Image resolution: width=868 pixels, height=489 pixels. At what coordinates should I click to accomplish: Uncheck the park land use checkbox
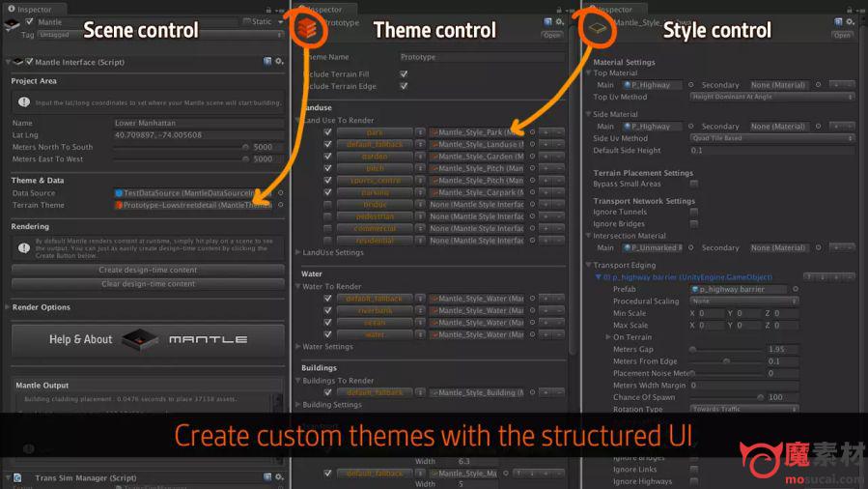(327, 131)
